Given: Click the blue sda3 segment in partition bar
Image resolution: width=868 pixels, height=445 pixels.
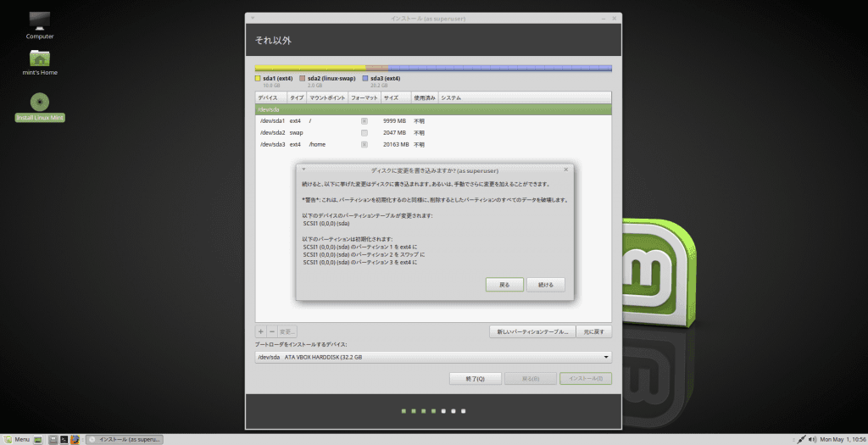Looking at the screenshot, I should pyautogui.click(x=500, y=68).
